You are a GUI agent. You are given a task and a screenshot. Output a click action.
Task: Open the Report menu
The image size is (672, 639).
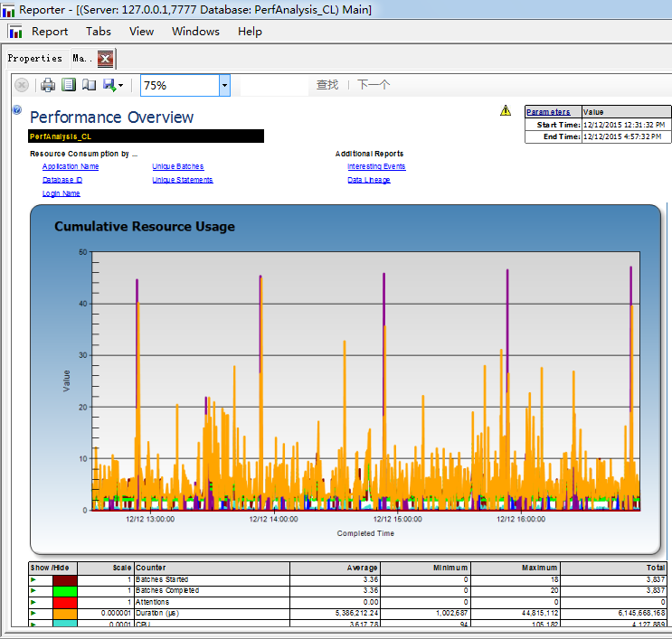[50, 32]
